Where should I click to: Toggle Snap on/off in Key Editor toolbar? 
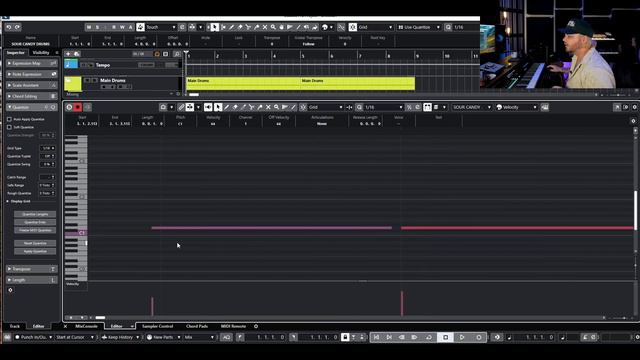[x=303, y=107]
